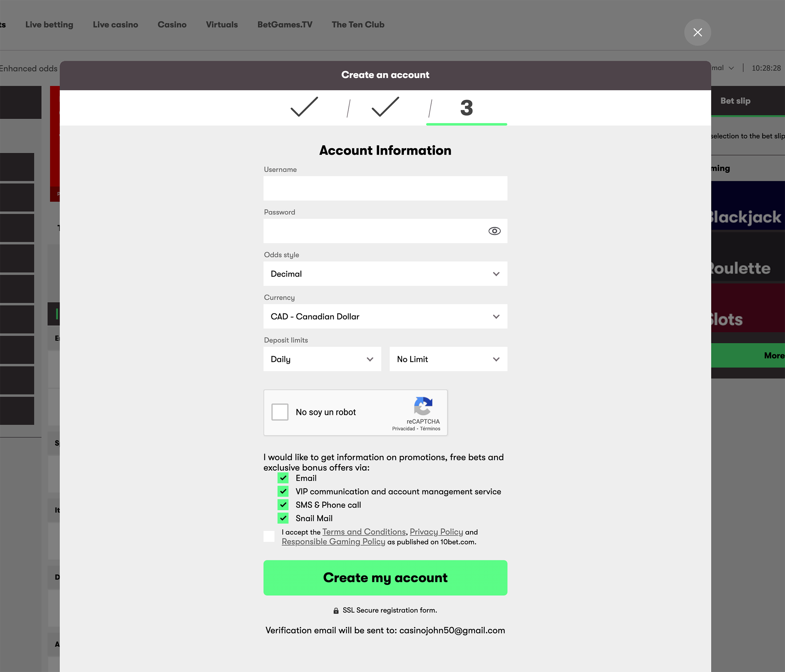Expand the odds format dropdown beside the clock

coord(723,68)
